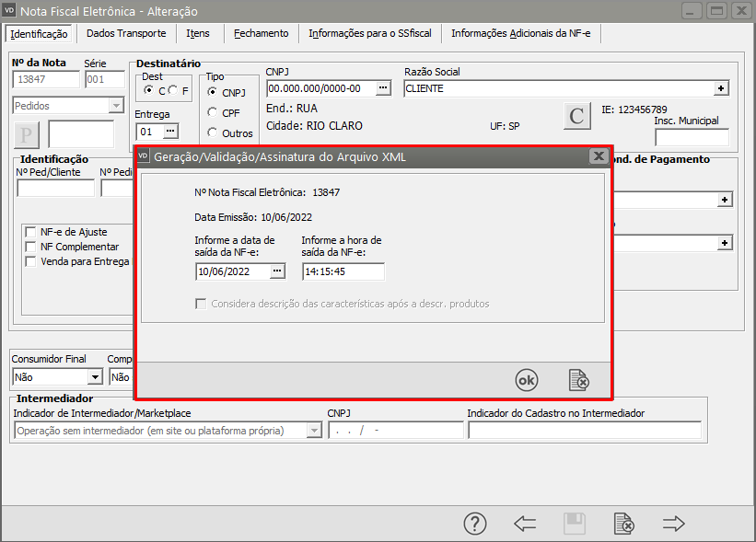Open the Fechamento tab
The width and height of the screenshot is (756, 542).
[261, 33]
